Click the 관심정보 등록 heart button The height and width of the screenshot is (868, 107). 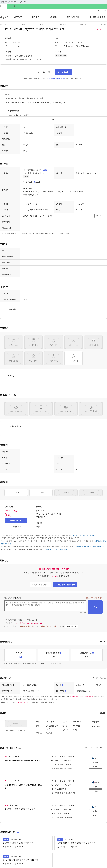click(x=44, y=72)
